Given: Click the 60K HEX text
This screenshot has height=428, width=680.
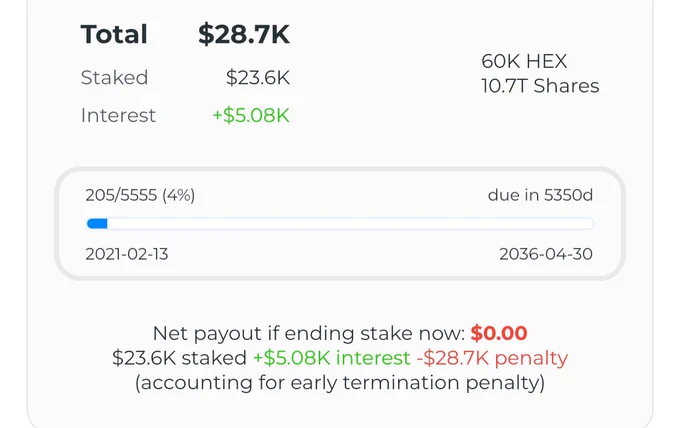Looking at the screenshot, I should (524, 61).
